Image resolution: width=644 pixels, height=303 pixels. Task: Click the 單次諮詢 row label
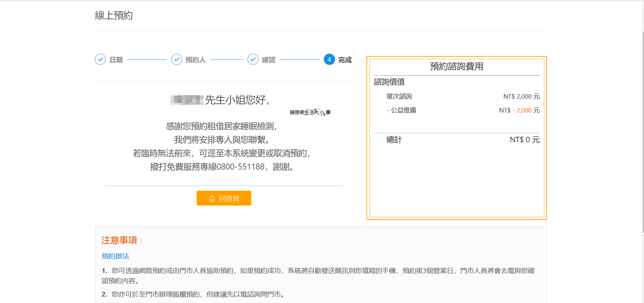399,96
